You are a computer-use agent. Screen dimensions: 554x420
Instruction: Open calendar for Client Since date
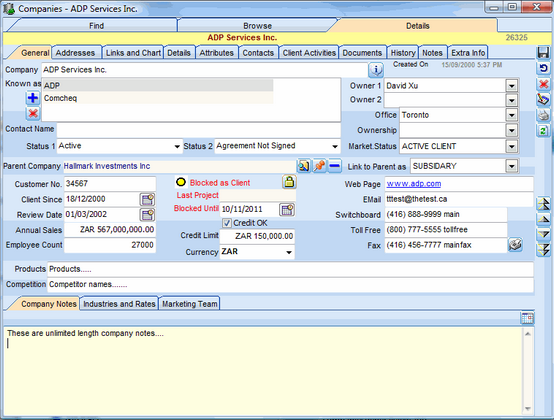point(147,199)
